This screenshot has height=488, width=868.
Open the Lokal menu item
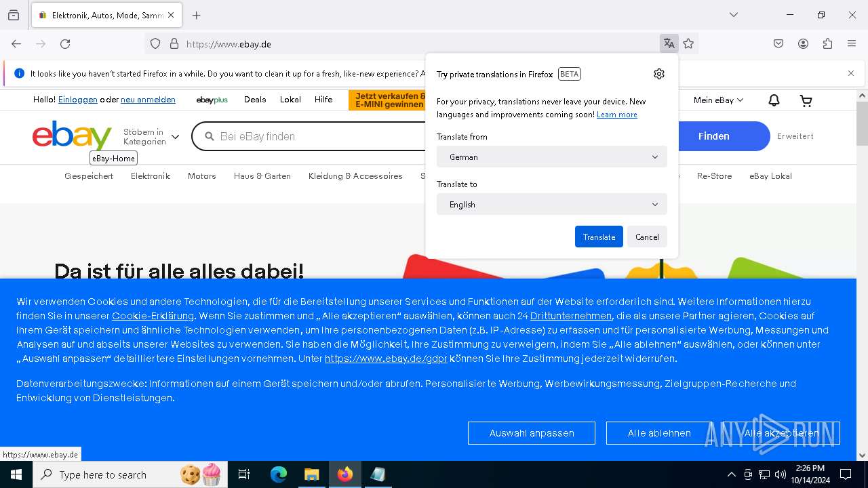(290, 100)
